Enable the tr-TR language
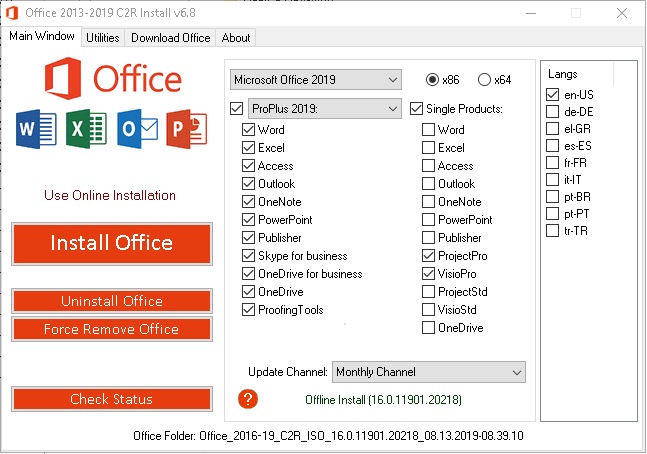 553,230
